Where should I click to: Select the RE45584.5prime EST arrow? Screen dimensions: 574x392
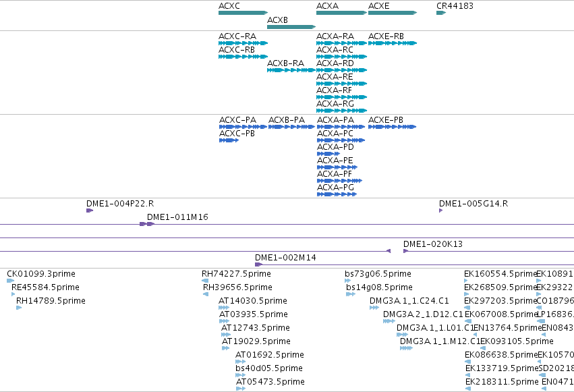pyautogui.click(x=13, y=294)
